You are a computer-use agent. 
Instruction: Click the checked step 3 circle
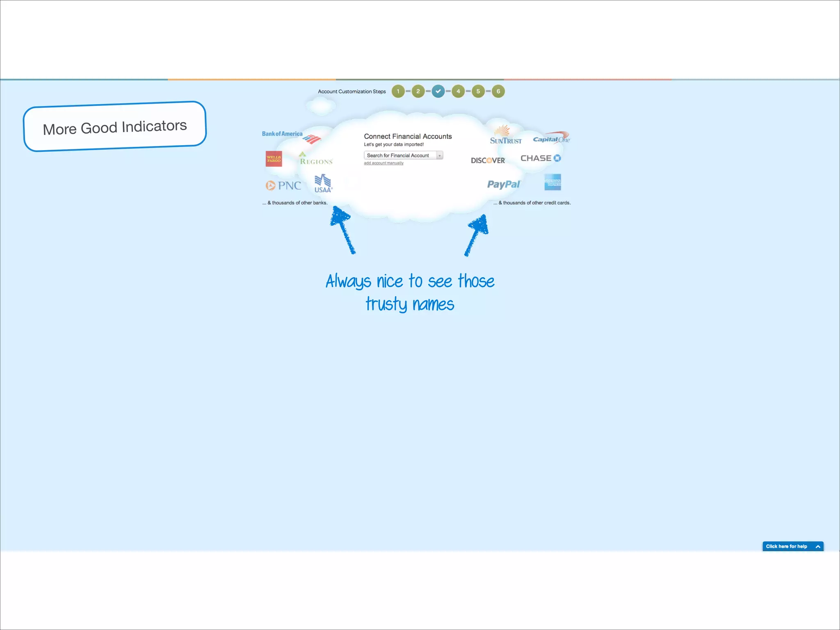click(x=438, y=91)
